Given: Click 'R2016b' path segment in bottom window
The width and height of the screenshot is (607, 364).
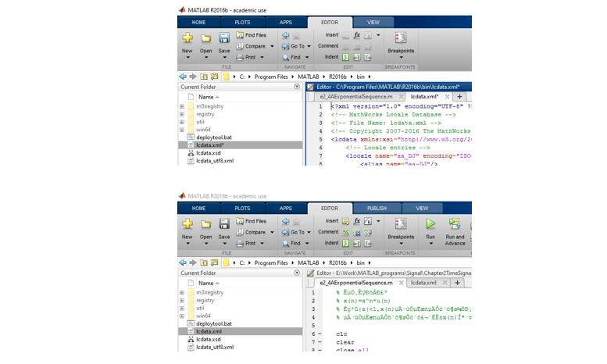Looking at the screenshot, I should 337,262.
